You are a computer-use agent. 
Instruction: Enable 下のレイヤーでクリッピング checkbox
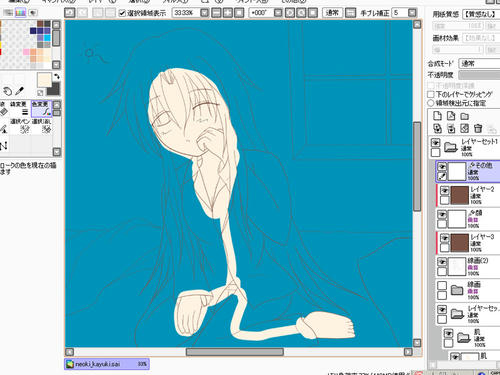431,94
